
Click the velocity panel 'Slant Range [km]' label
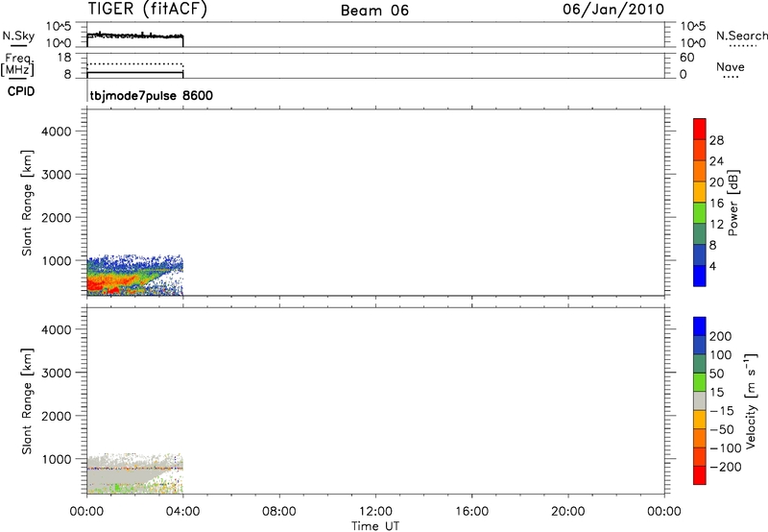click(x=27, y=401)
